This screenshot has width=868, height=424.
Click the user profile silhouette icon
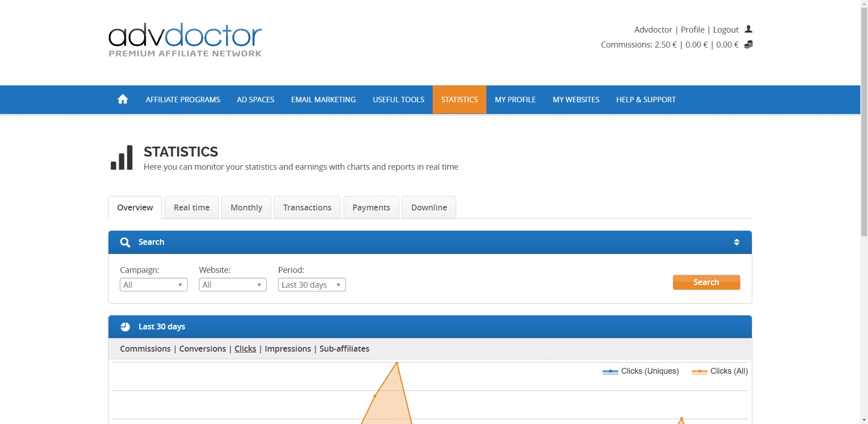tap(749, 29)
